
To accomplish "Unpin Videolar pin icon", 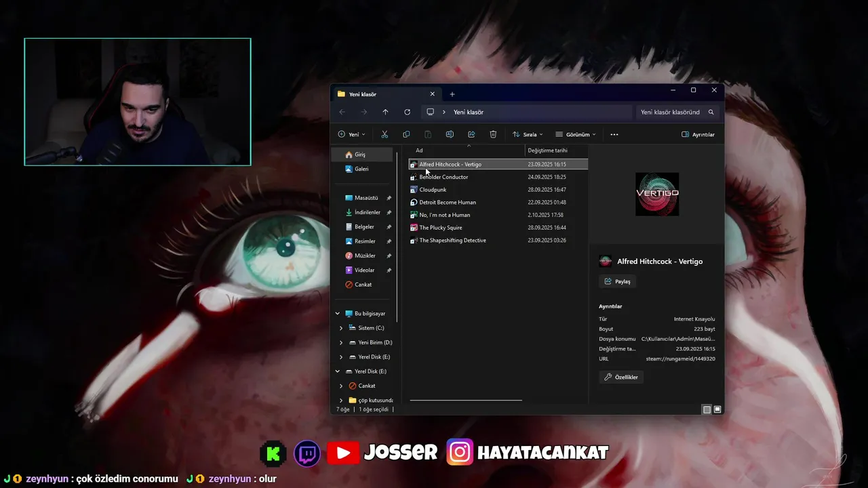I will 389,270.
